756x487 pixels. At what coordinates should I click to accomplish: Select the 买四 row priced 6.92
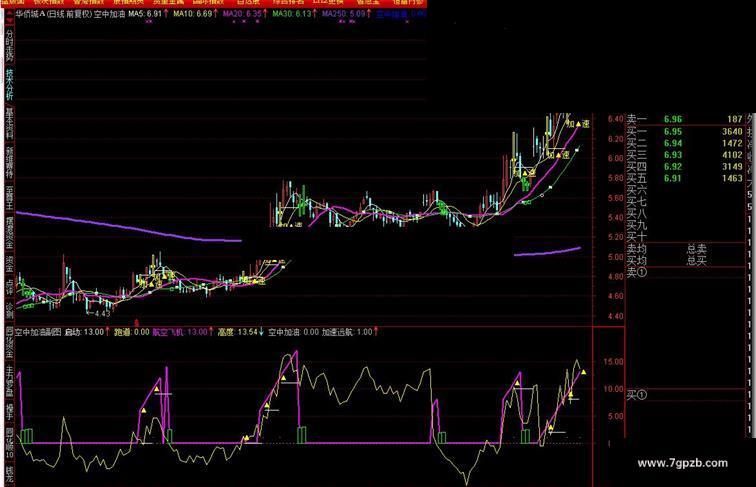point(685,166)
